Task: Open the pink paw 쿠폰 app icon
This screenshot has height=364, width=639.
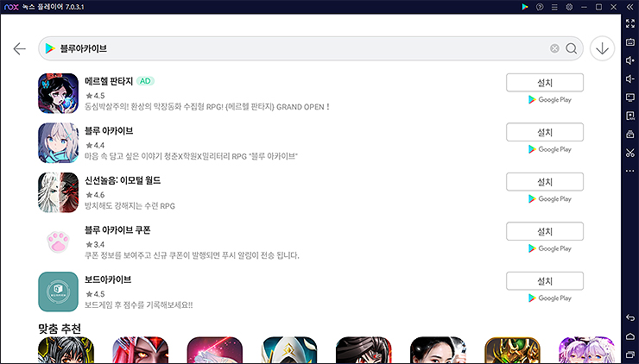Action: (58, 242)
